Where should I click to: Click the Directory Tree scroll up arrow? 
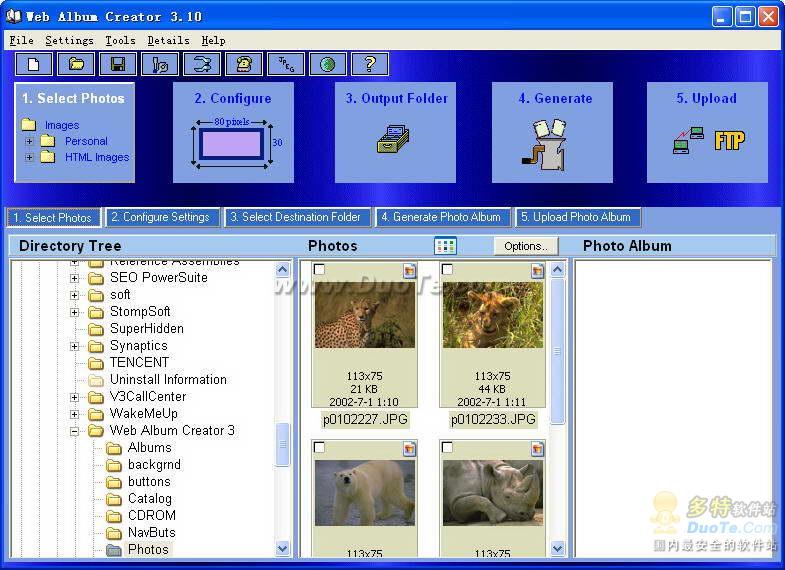tap(282, 270)
